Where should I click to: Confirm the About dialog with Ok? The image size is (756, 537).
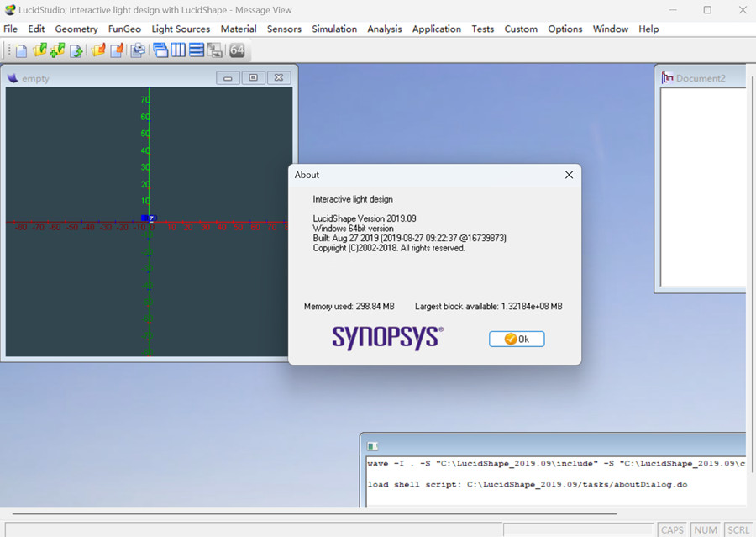pyautogui.click(x=517, y=340)
